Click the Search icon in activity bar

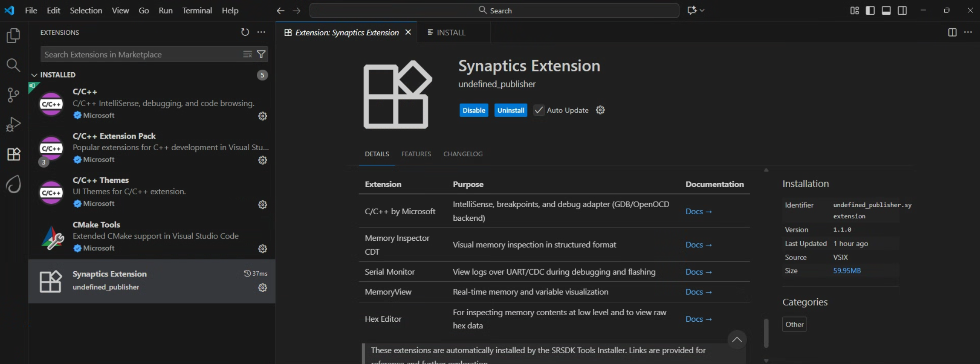click(13, 65)
